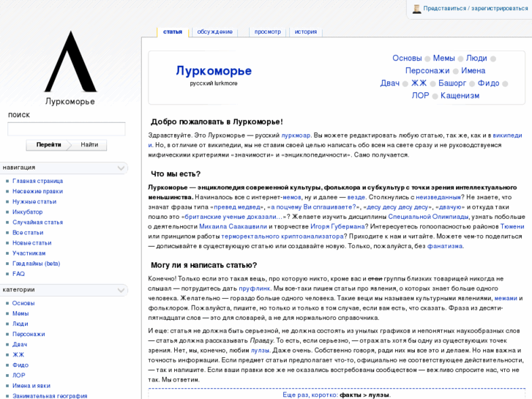Open Мемы in the header portal box
The height and width of the screenshot is (399, 532).
[x=443, y=59]
